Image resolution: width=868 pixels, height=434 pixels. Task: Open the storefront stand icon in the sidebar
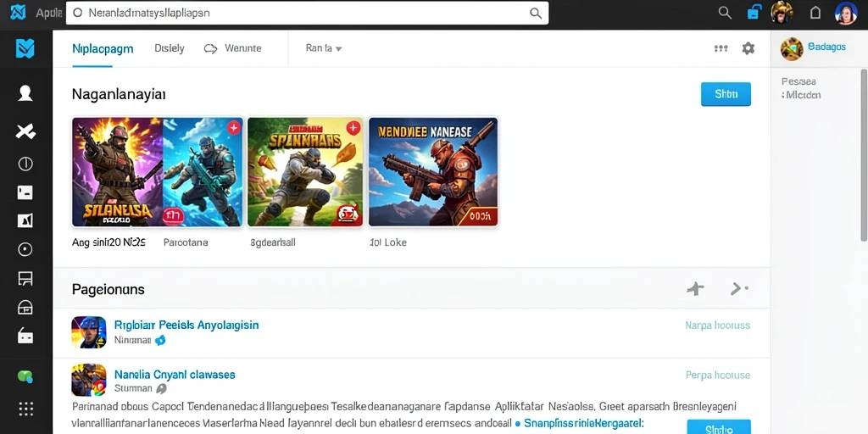point(25,278)
